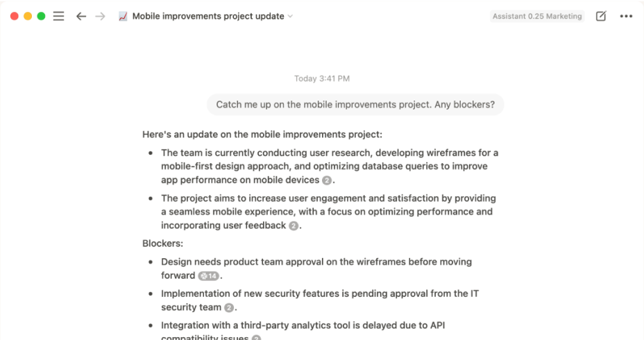Click the "Today 3:41 PM" timestamp
Viewport: 644px width, 340px height.
(x=322, y=78)
